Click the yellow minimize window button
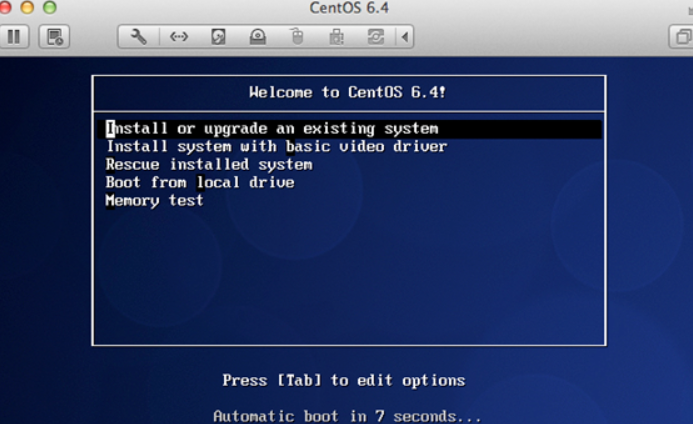 coord(27,7)
